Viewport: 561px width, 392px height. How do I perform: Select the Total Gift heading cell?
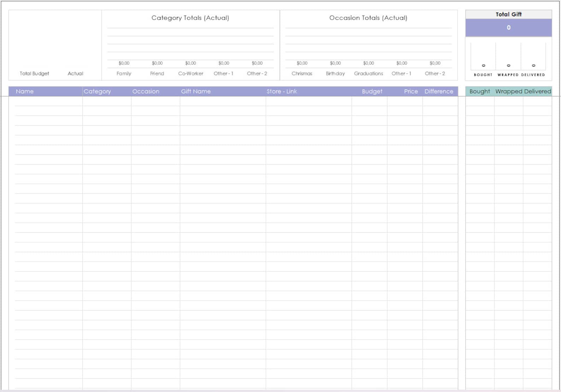(x=508, y=14)
